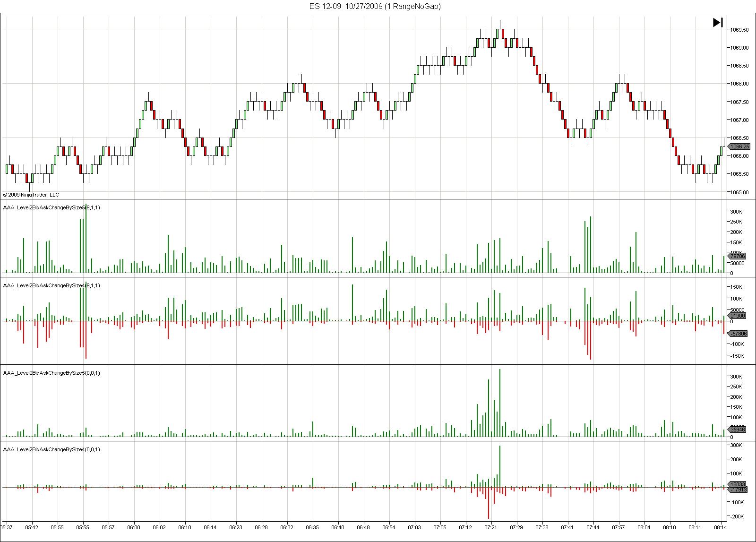Click the 06:00 time axis label
756x542 pixels.
click(134, 527)
